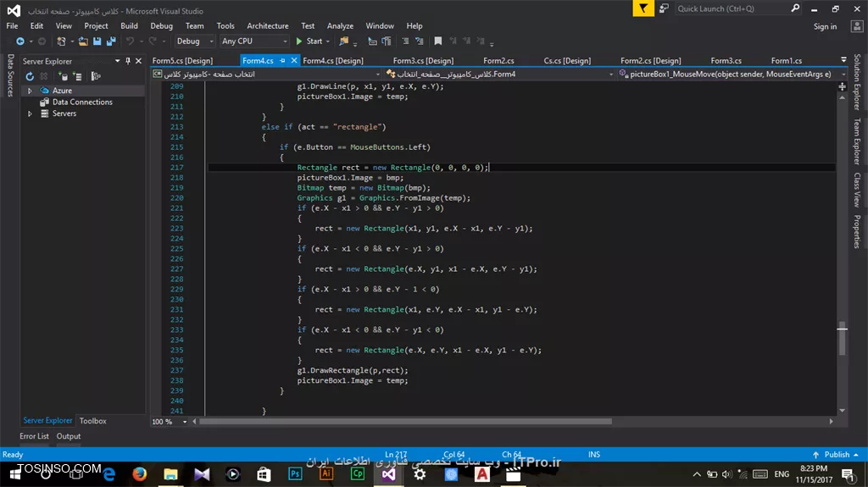Viewport: 868px width, 487px height.
Task: Switch to Form1.cs tab
Action: point(786,61)
